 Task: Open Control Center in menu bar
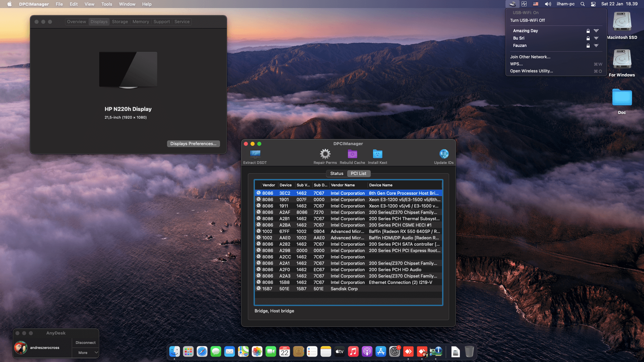coord(593,4)
